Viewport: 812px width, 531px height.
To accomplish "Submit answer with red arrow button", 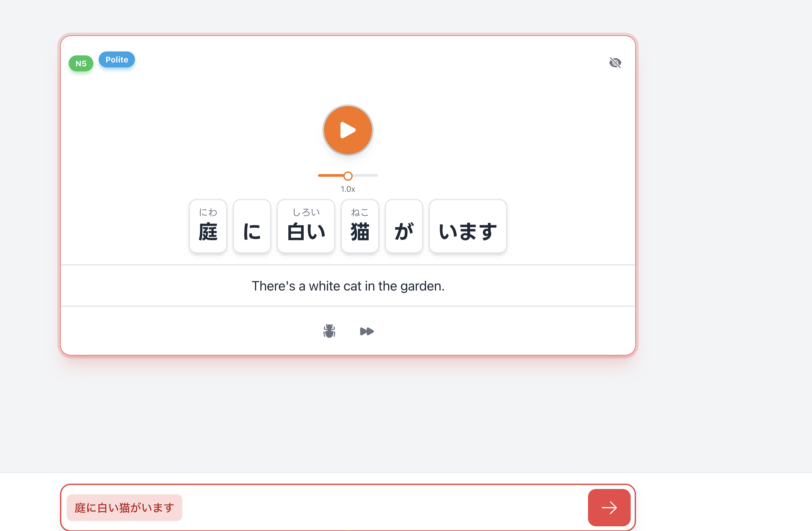I will 609,507.
